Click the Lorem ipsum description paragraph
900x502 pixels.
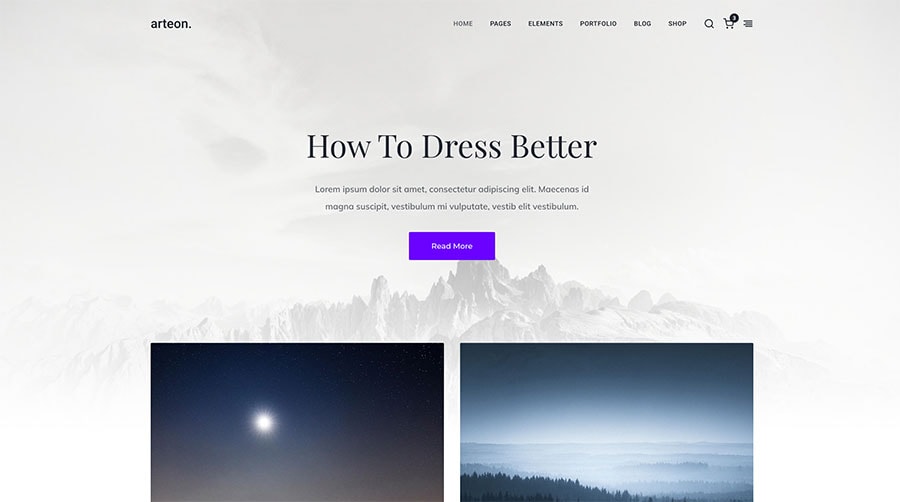click(452, 197)
